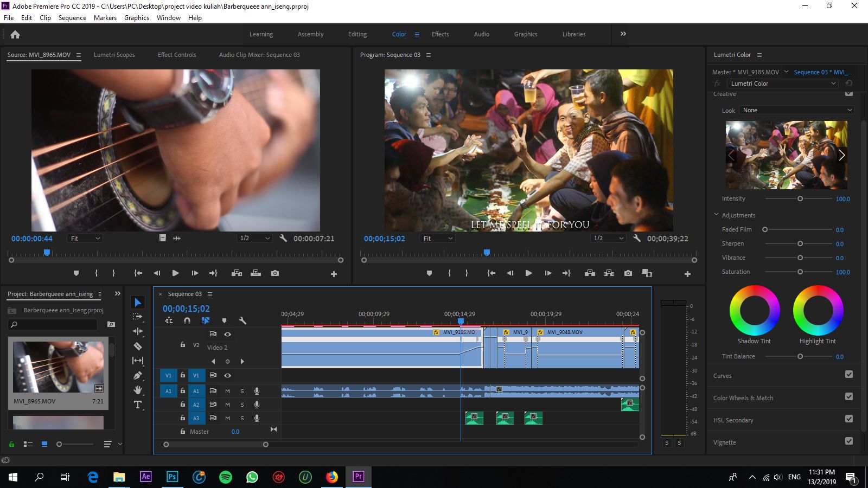Select the Pen tool in the tools panel
Image resolution: width=868 pixels, height=488 pixels.
coord(138,375)
